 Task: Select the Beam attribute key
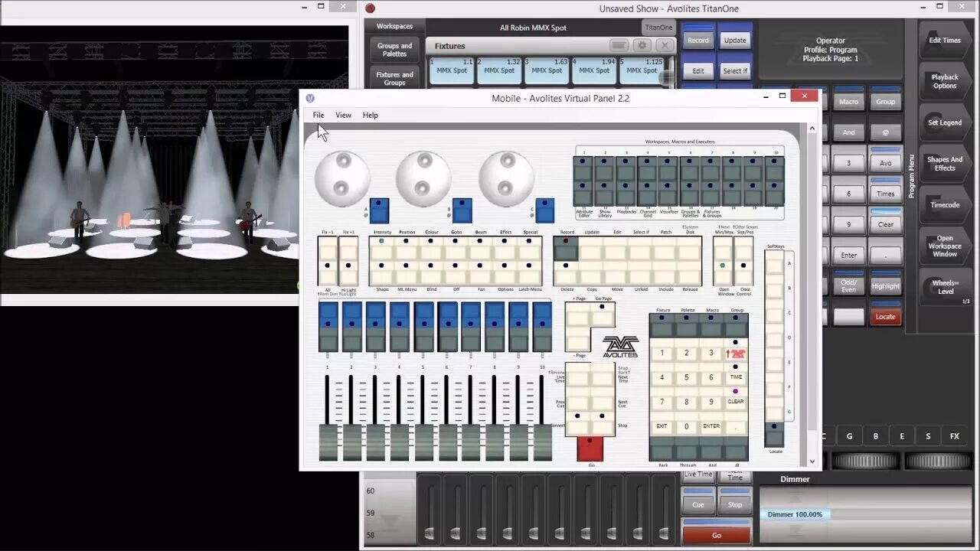pyautogui.click(x=480, y=248)
